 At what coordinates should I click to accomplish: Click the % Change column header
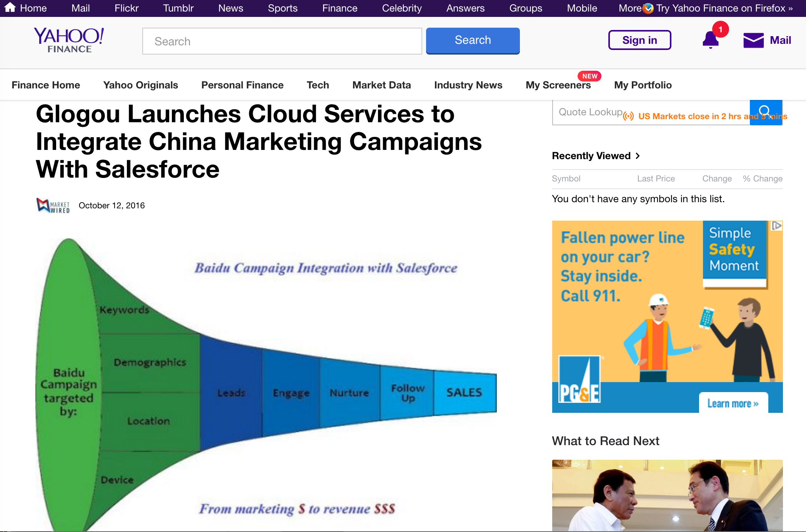pos(763,178)
